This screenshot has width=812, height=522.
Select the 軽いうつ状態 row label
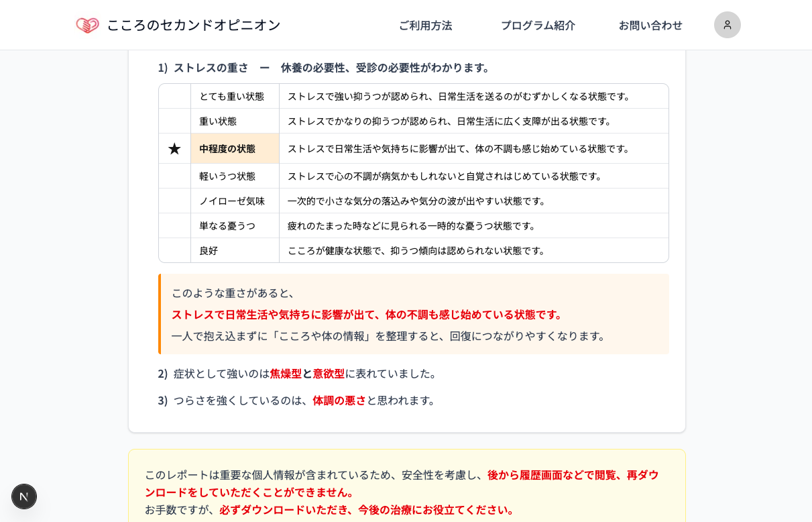point(227,176)
